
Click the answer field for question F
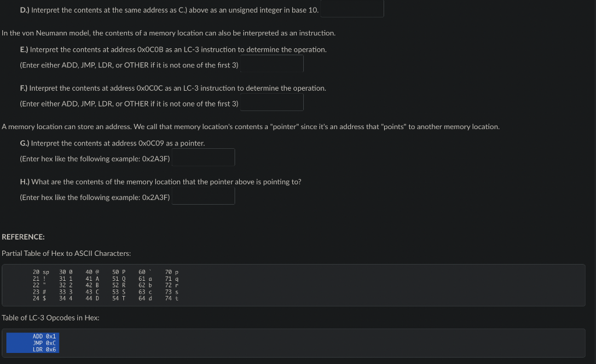pyautogui.click(x=271, y=102)
